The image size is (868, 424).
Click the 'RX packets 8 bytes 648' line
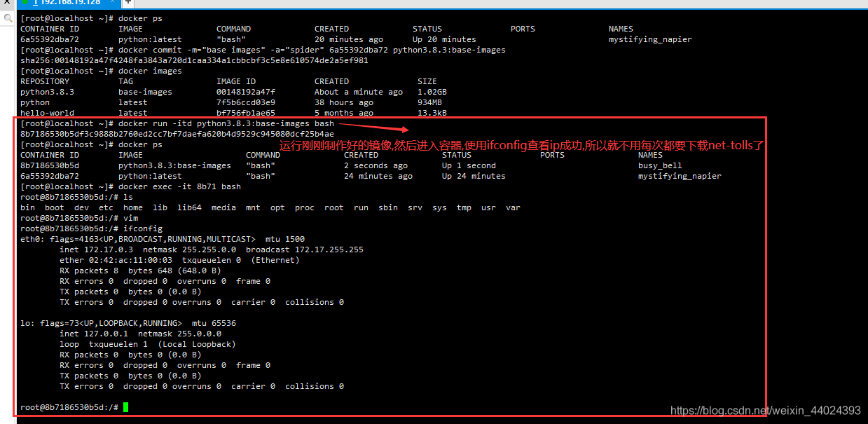click(x=140, y=271)
